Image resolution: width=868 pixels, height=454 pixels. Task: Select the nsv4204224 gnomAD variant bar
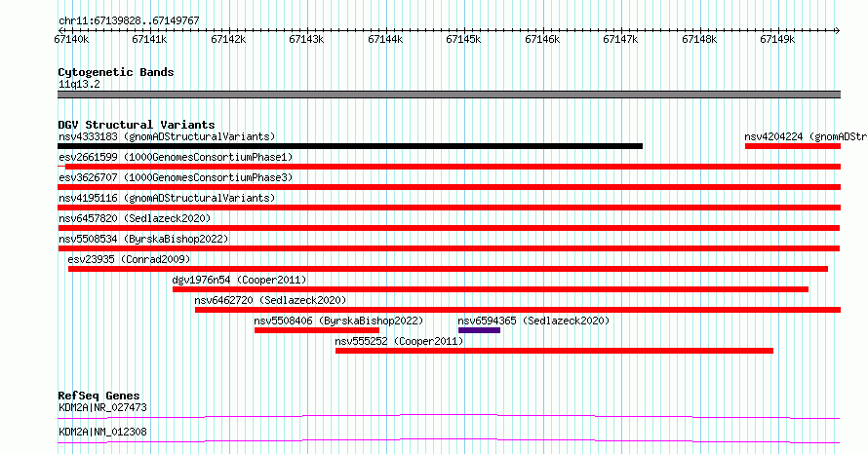793,146
